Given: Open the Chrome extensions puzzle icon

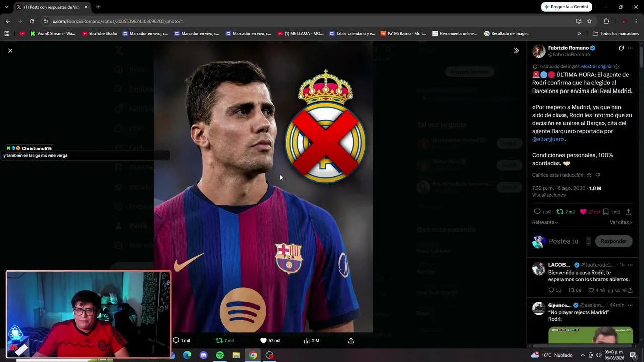Looking at the screenshot, I should pyautogui.click(x=606, y=21).
